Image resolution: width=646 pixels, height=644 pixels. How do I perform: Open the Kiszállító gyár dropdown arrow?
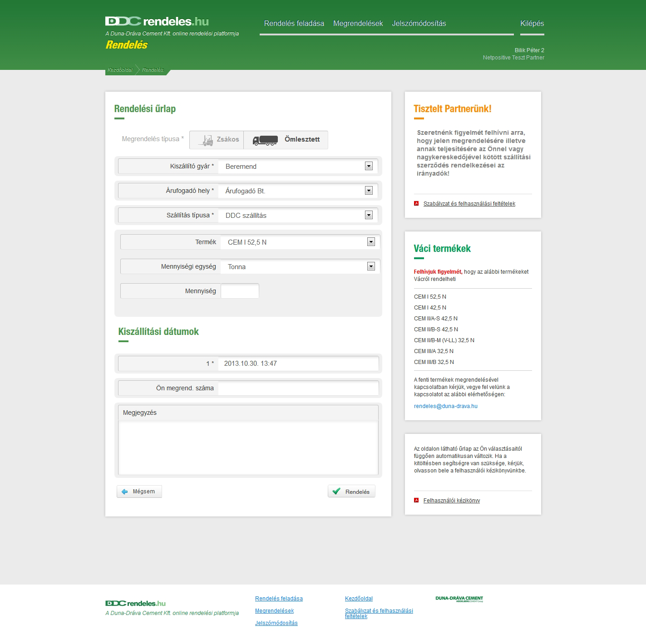tap(369, 166)
